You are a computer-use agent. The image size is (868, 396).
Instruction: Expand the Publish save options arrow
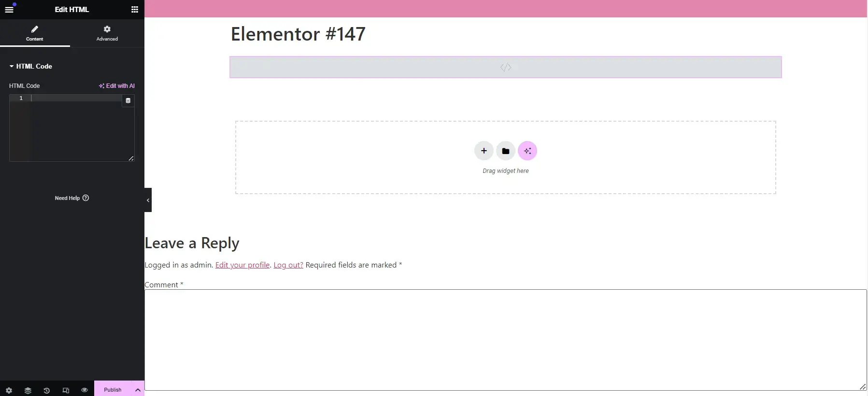[x=138, y=390]
